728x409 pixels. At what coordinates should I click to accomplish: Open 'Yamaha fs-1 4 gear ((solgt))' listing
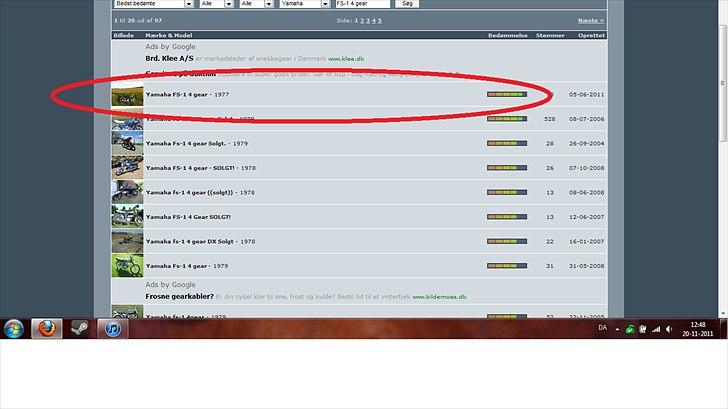coord(200,192)
